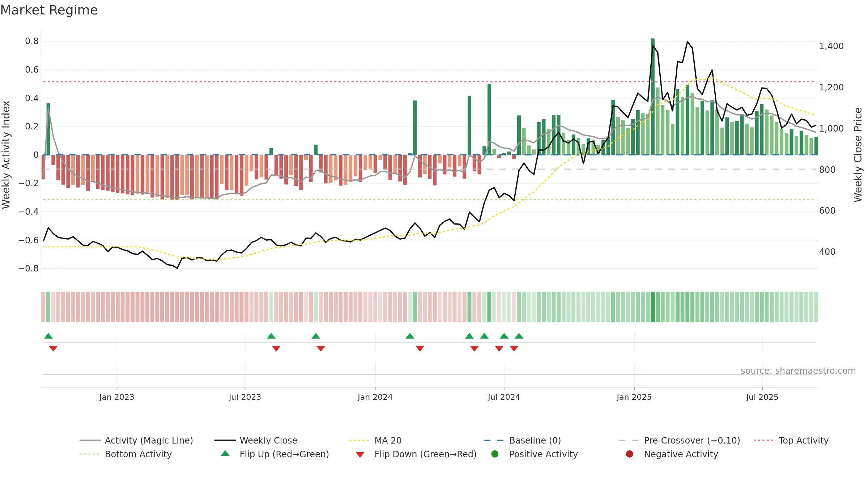Click the 0.8 activity axis tick
Viewport: 868px width, 488px height.
(x=32, y=41)
